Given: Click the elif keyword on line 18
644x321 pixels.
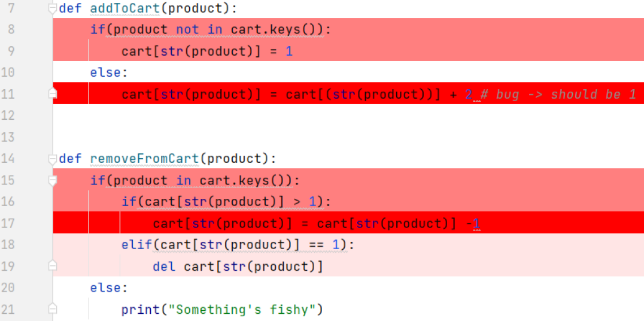Looking at the screenshot, I should pyautogui.click(x=133, y=245).
